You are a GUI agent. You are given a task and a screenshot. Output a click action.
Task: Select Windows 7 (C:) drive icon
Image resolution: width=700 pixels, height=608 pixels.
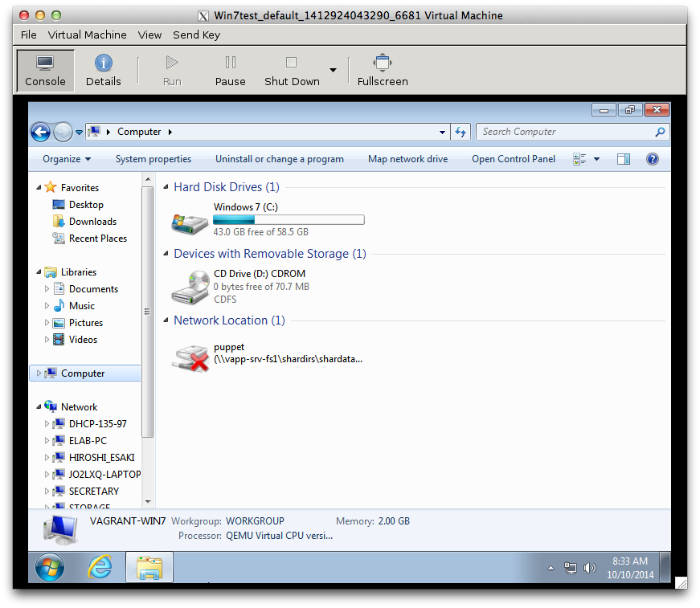pos(190,223)
